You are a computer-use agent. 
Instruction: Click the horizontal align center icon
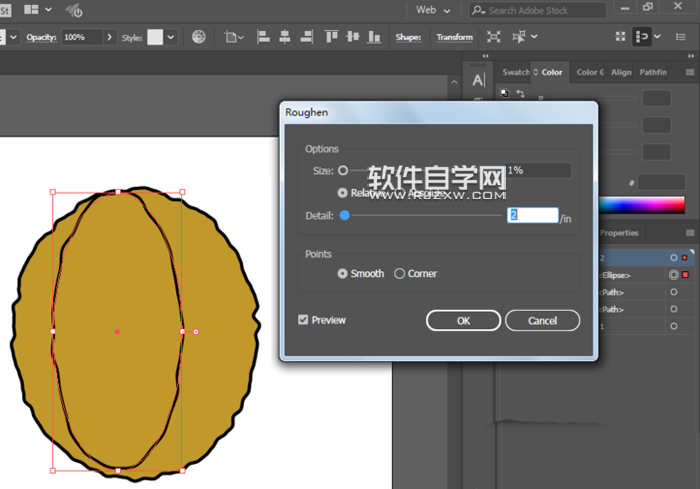pos(285,37)
